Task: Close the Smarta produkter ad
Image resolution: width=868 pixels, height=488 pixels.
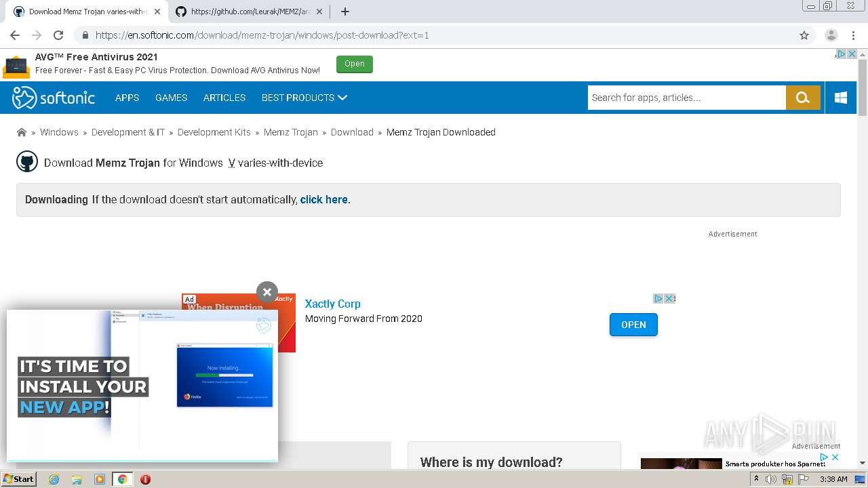Action: point(835,457)
